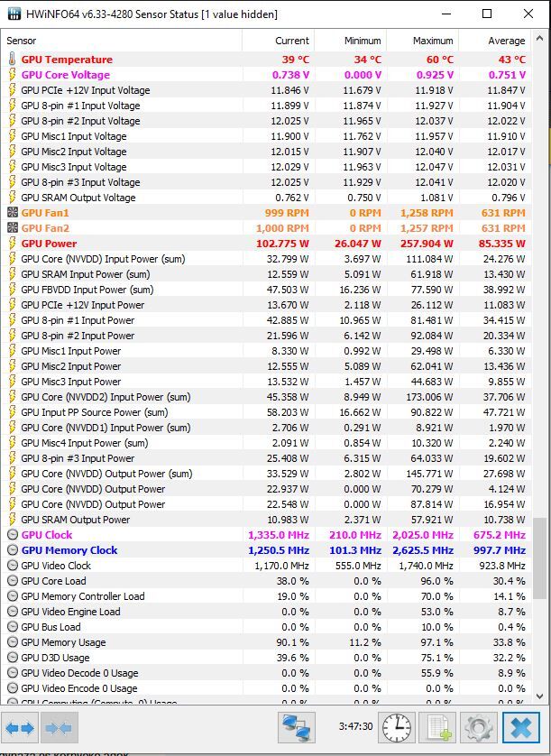
Task: Click the 3:47:30 elapsed time readout
Action: [355, 726]
